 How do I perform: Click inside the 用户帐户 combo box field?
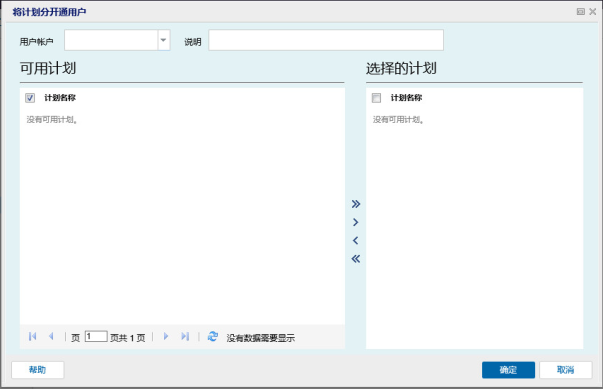[x=111, y=40]
